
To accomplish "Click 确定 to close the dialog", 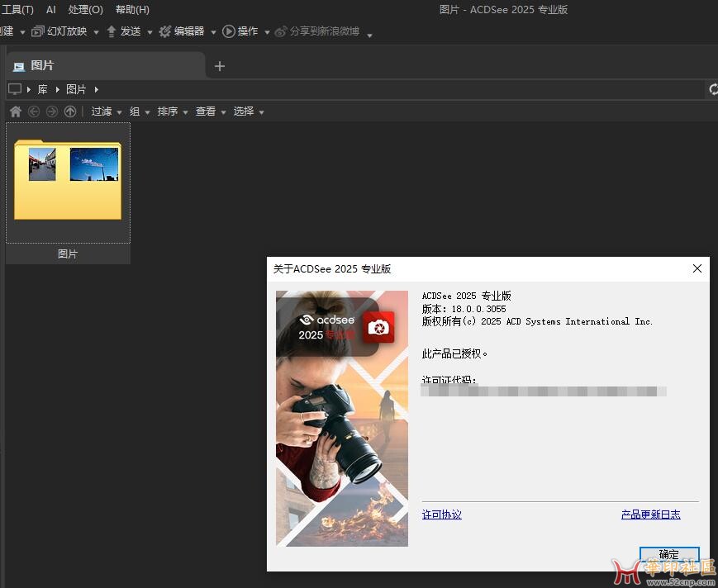I will coord(668,554).
